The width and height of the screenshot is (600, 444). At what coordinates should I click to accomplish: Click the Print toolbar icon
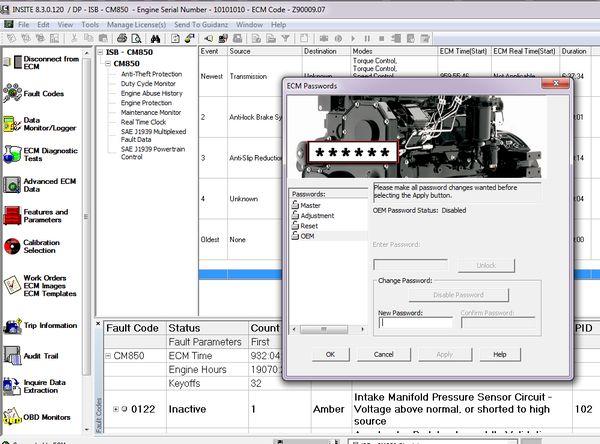(x=122, y=38)
